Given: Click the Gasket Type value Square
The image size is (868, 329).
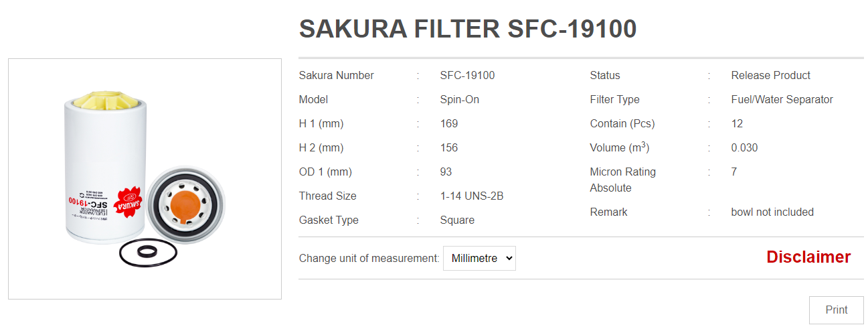Looking at the screenshot, I should pyautogui.click(x=457, y=220).
